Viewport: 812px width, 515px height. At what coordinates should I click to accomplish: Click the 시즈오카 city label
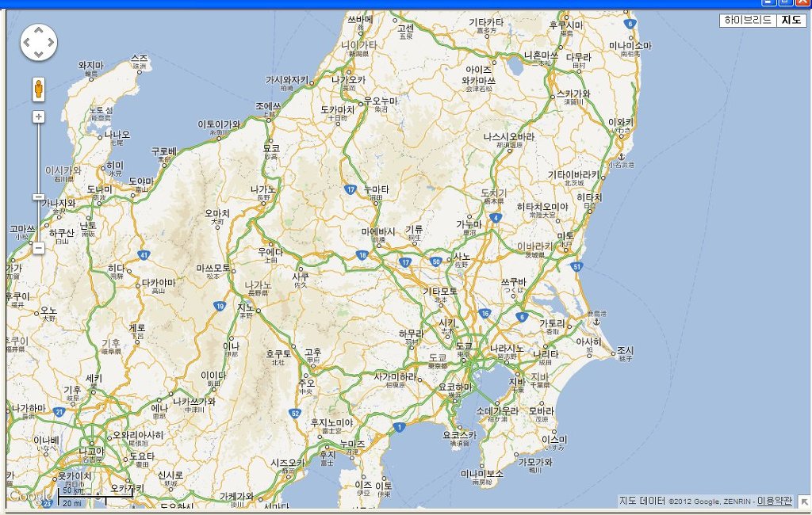[288, 463]
